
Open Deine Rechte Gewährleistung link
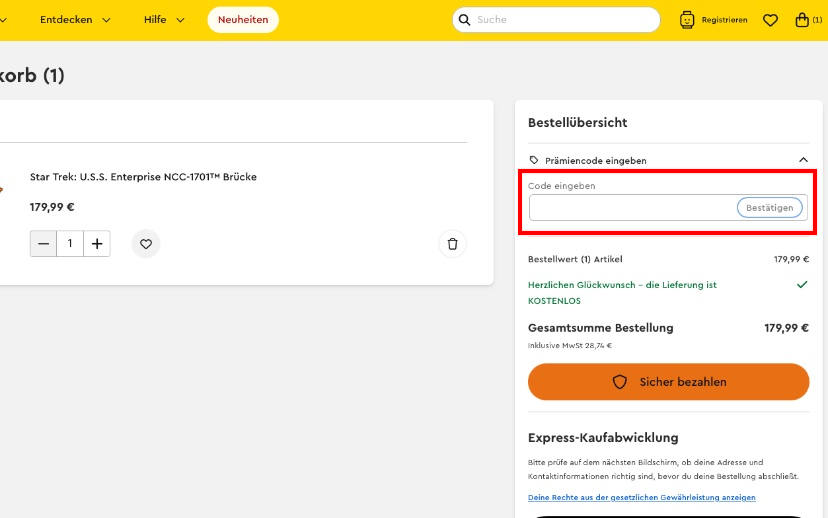(x=642, y=497)
